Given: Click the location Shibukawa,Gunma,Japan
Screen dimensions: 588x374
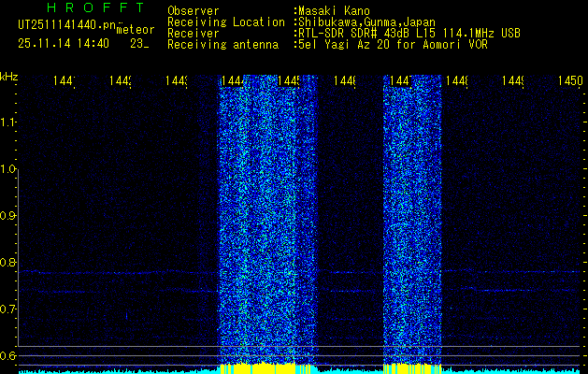Looking at the screenshot, I should click(x=366, y=22).
